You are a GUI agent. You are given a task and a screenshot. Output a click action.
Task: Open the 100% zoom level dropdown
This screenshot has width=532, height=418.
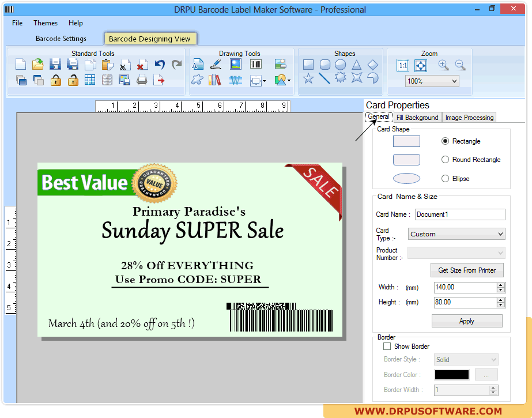tap(432, 81)
